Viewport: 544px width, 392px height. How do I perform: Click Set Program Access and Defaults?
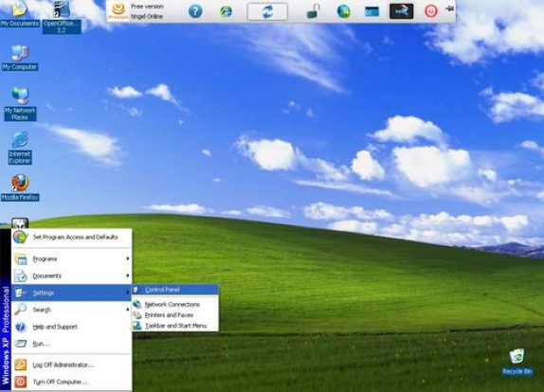(71, 237)
